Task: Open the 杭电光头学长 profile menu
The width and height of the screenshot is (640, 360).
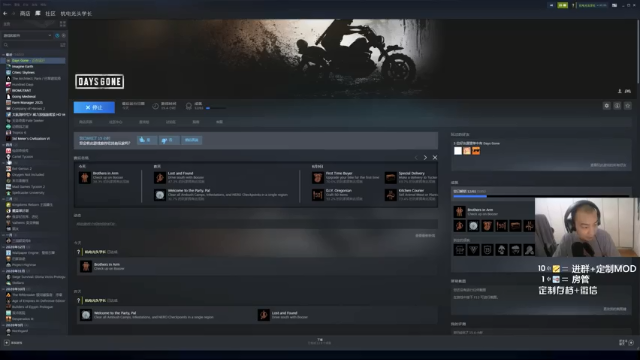Action: coord(76,13)
